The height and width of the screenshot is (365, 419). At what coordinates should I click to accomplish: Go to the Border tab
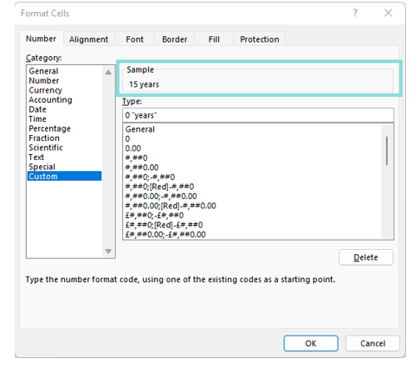click(175, 39)
